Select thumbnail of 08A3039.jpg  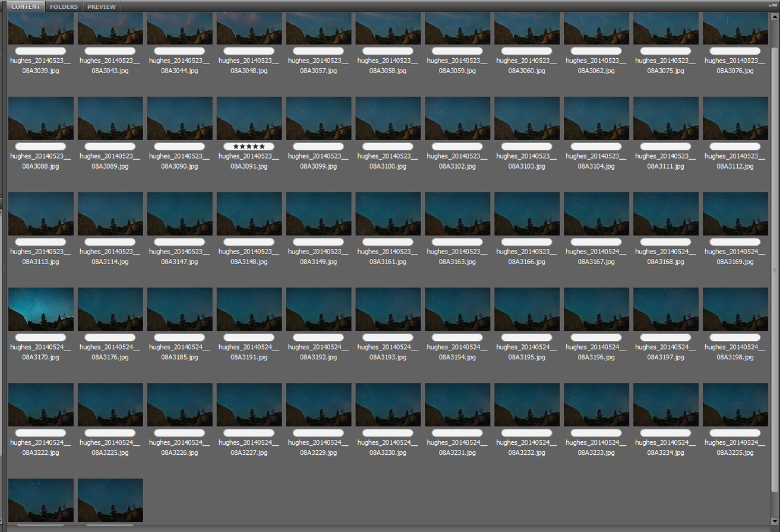(x=41, y=28)
